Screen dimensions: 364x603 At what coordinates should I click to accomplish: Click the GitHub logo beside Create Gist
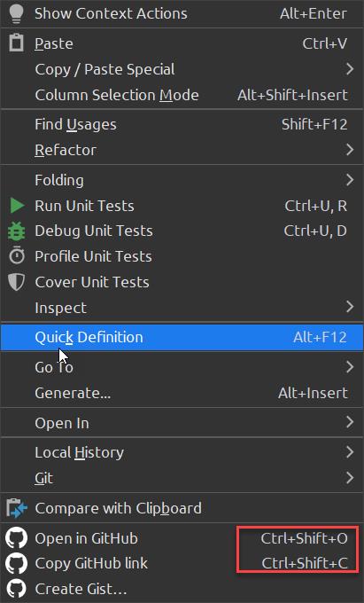(16, 589)
